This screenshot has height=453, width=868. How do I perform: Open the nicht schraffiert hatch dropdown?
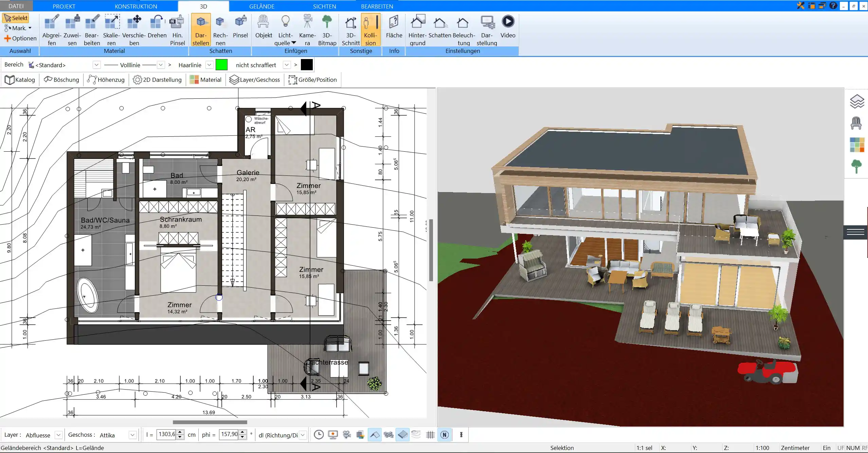287,65
